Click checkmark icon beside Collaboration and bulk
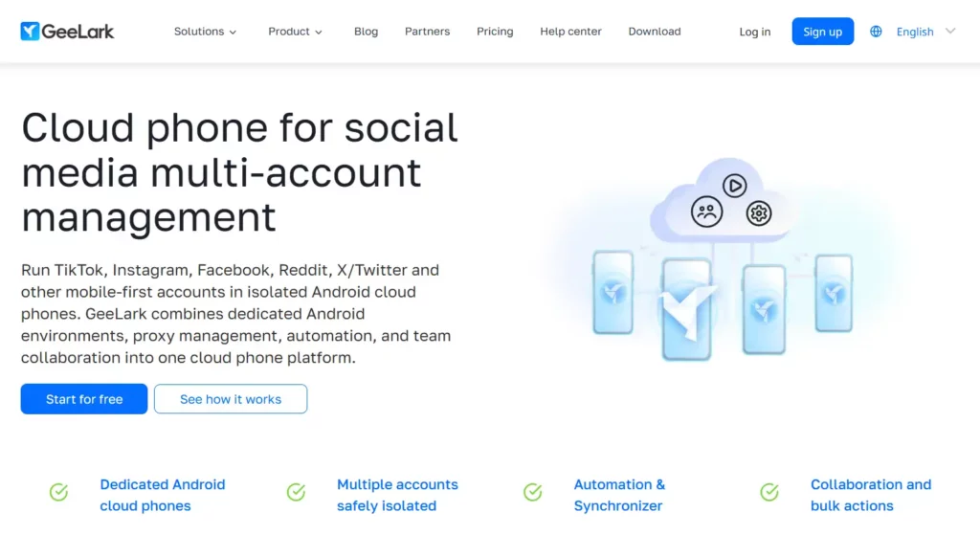Viewport: 980px width, 535px height. [769, 492]
